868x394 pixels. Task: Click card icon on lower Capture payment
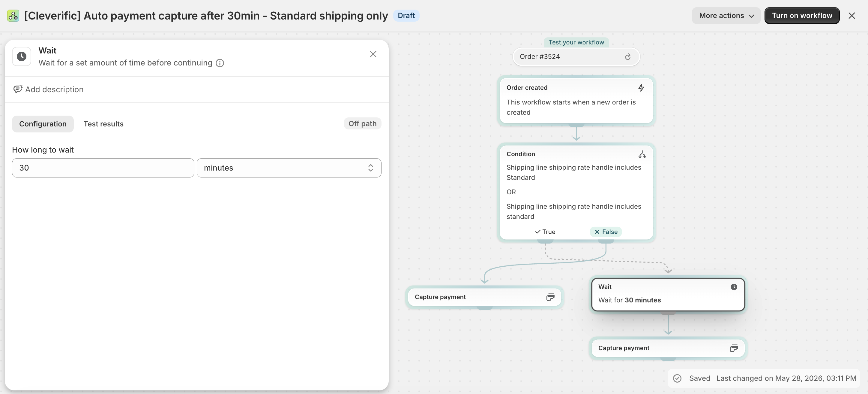[x=734, y=348]
